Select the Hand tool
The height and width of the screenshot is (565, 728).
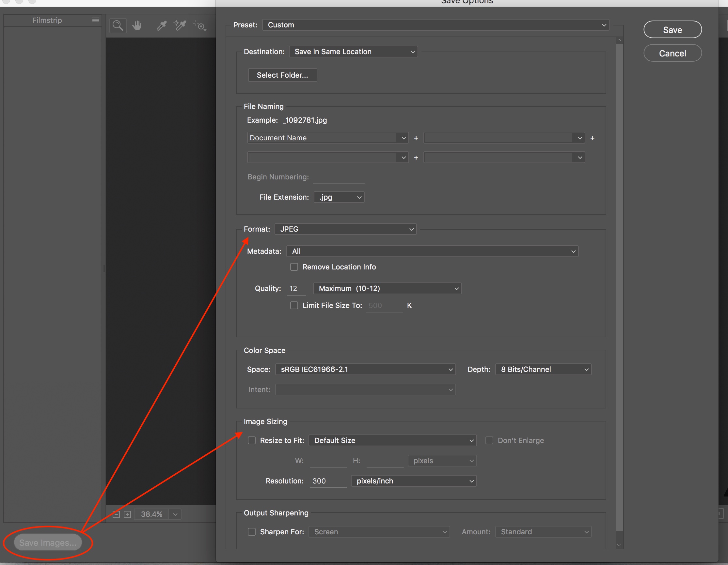[x=137, y=25]
